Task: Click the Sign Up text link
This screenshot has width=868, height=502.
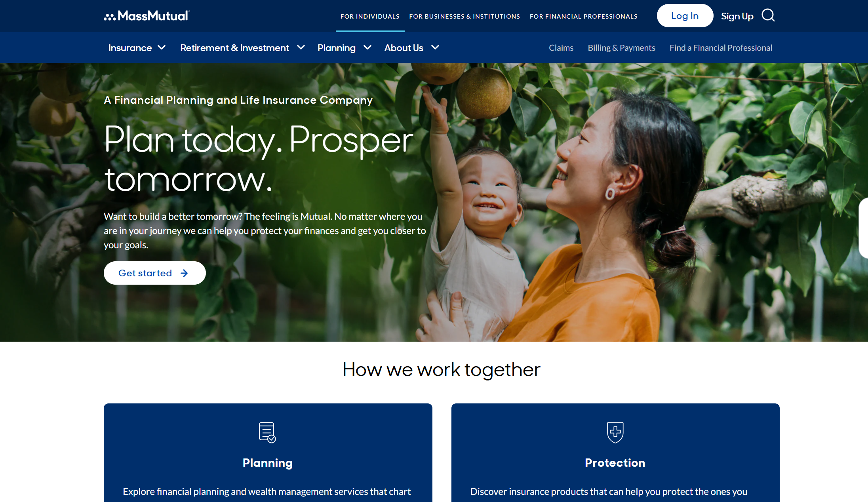Action: 737,15
